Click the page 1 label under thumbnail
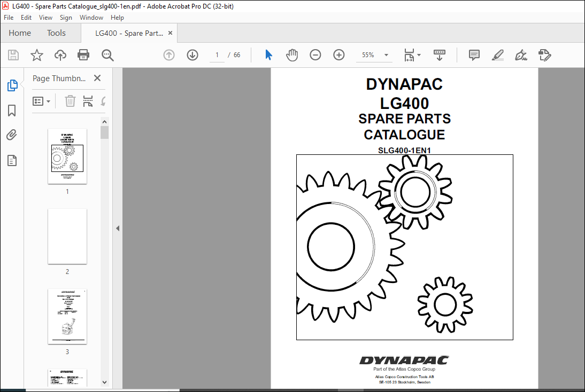The height and width of the screenshot is (392, 585). [x=67, y=192]
